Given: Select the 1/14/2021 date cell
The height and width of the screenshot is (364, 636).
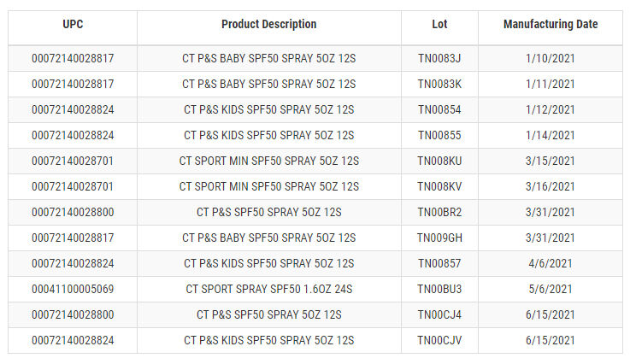Looking at the screenshot, I should click(x=551, y=136).
